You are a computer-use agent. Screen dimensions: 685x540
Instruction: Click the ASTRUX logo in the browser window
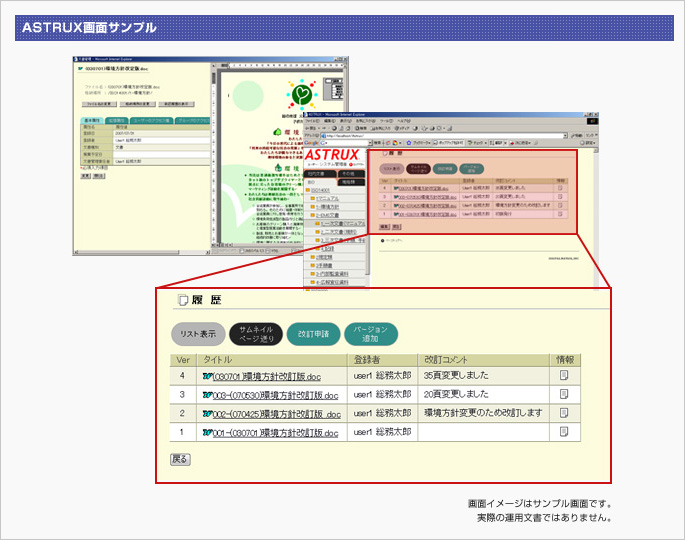coord(332,155)
